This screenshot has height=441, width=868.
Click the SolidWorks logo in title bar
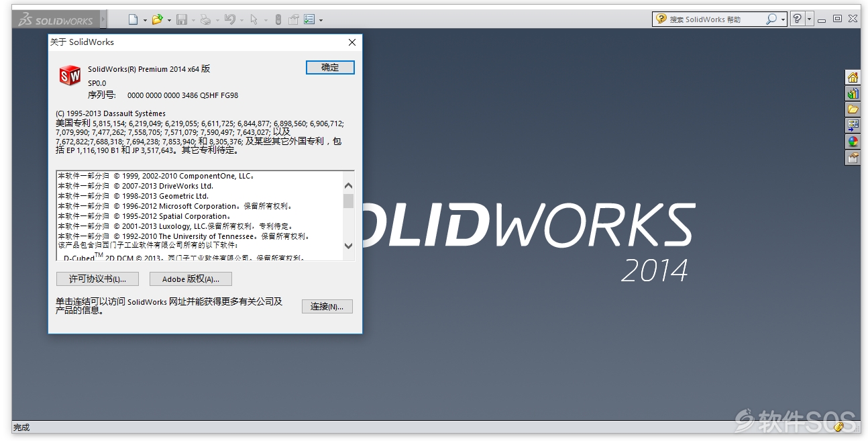tap(56, 19)
